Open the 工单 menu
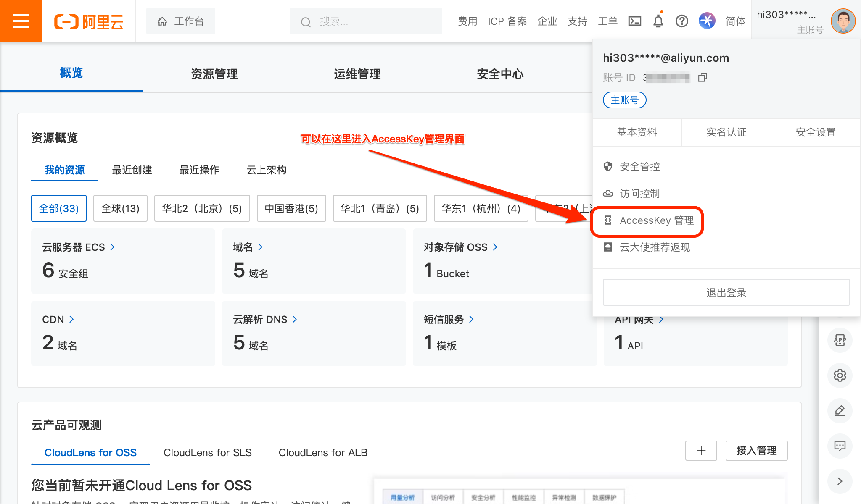861x504 pixels. [607, 21]
